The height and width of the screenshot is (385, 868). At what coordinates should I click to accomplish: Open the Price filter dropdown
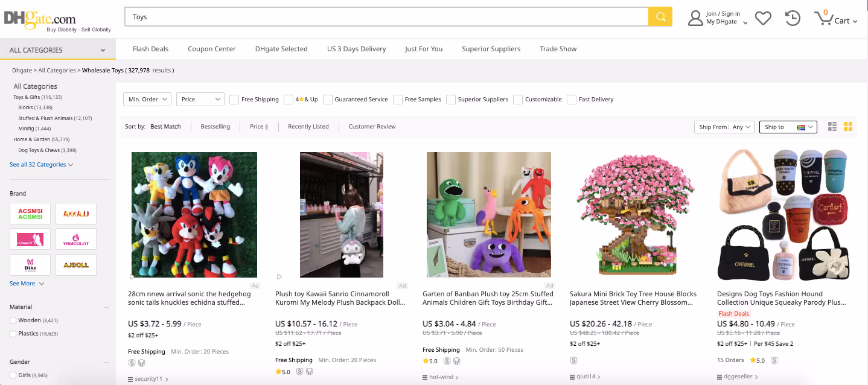(200, 100)
